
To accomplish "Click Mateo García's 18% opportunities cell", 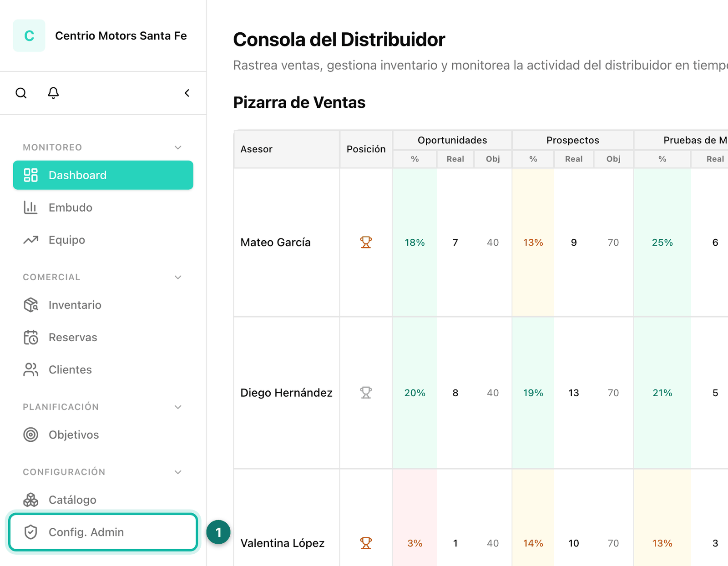I will click(415, 243).
